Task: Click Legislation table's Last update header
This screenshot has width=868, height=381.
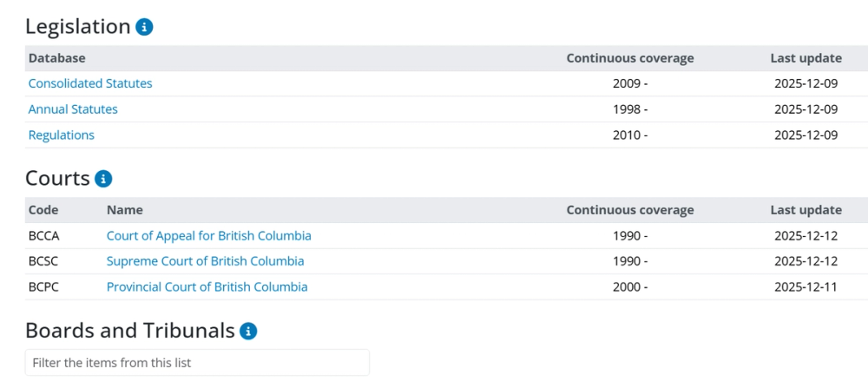Action: click(806, 58)
